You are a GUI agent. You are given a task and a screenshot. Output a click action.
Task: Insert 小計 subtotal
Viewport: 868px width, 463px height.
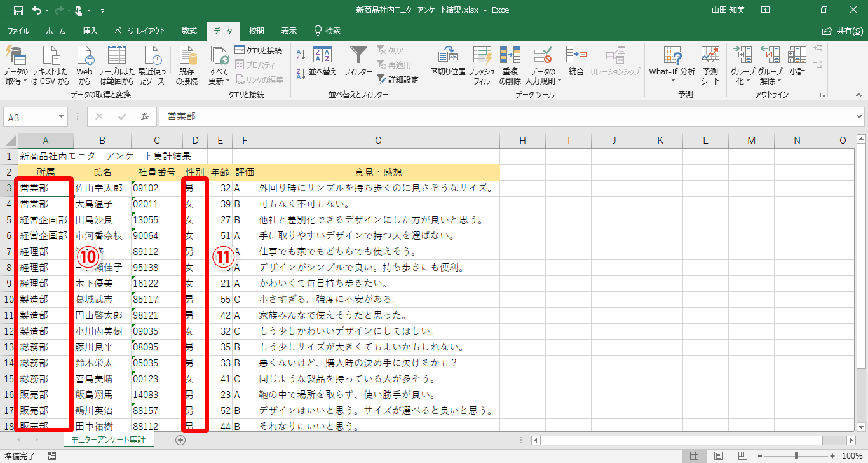(797, 61)
